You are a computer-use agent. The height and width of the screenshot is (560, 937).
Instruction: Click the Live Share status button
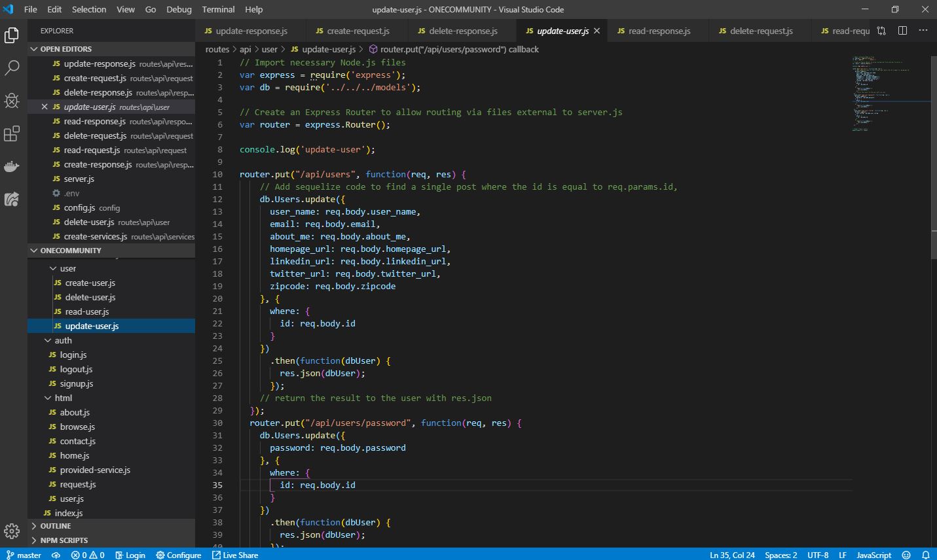click(x=234, y=555)
